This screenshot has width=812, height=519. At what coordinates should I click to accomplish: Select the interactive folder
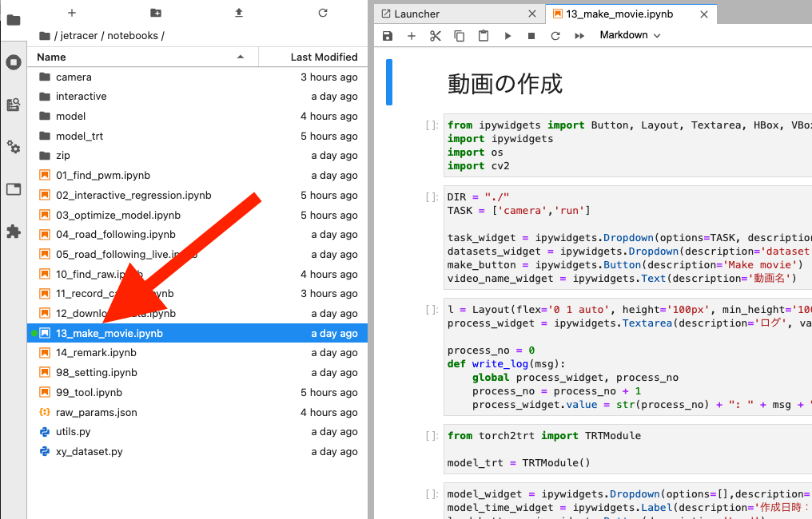coord(197,97)
